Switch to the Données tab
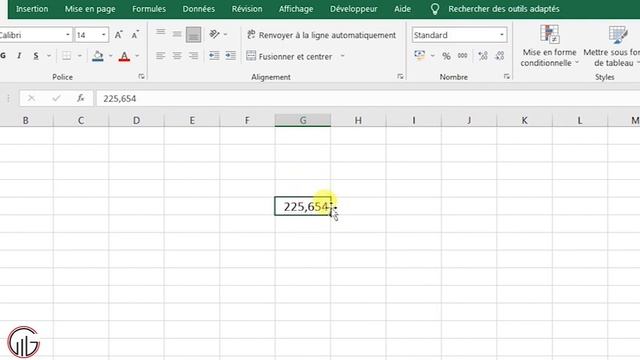 click(x=199, y=9)
